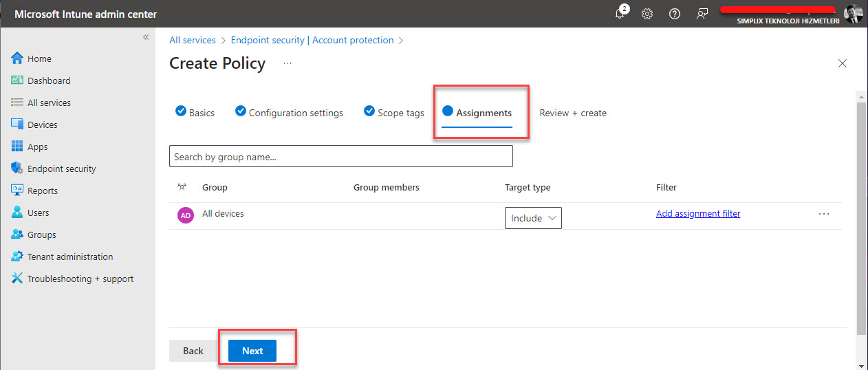Open the settings gear icon
The width and height of the screenshot is (868, 370).
[x=647, y=14]
